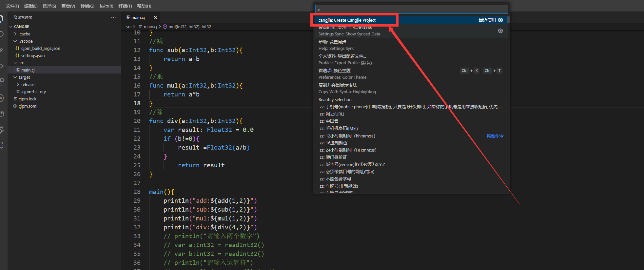Open 编辑(E) menu
Screen dimensions: 644x270
point(31,6)
